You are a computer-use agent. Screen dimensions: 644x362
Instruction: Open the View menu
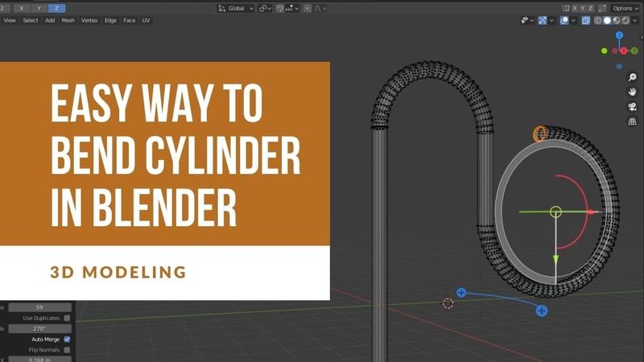coord(10,20)
